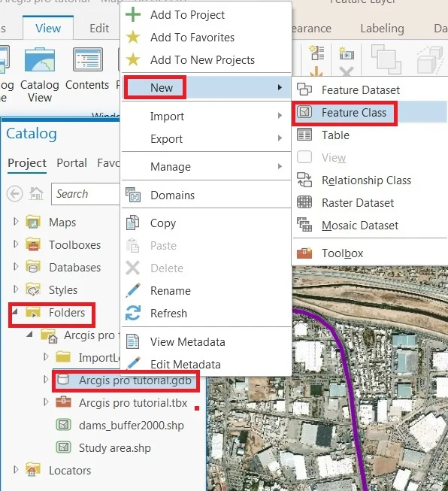Viewport: 448px width, 491px height.
Task: Select View Metadata in context menu
Action: [206, 341]
